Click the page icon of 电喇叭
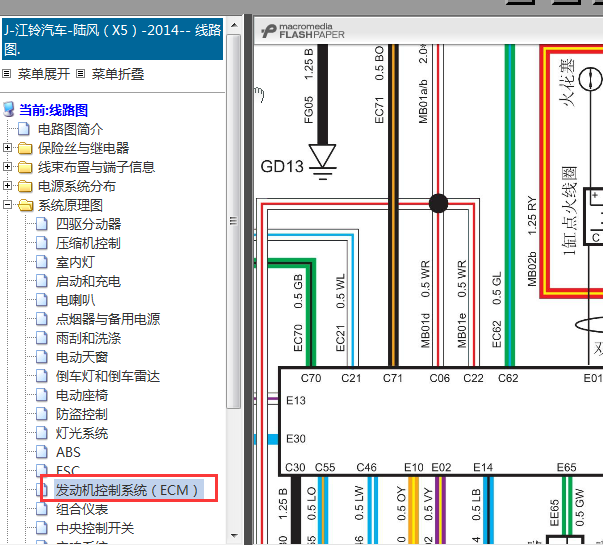Image resolution: width=603 pixels, height=545 pixels. coord(42,300)
